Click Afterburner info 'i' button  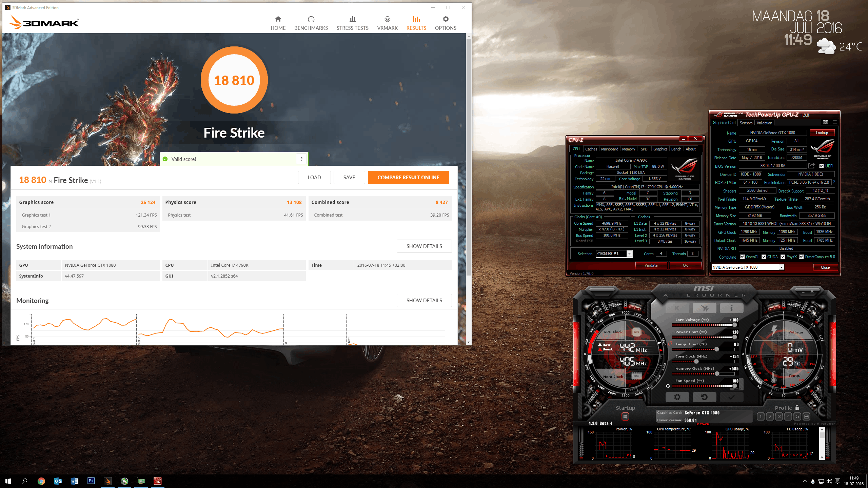731,308
